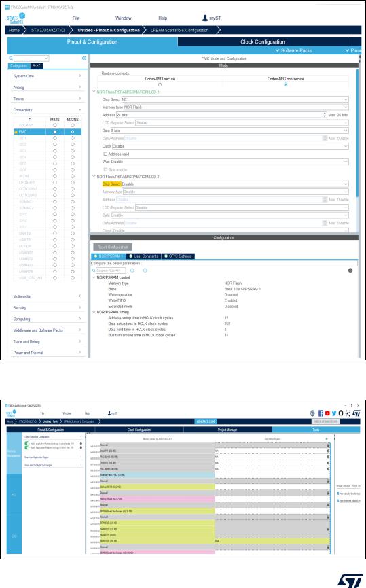Image resolution: width=366 pixels, height=588 pixels.
Task: Open the Window menu in upper window
Action: click(x=124, y=18)
